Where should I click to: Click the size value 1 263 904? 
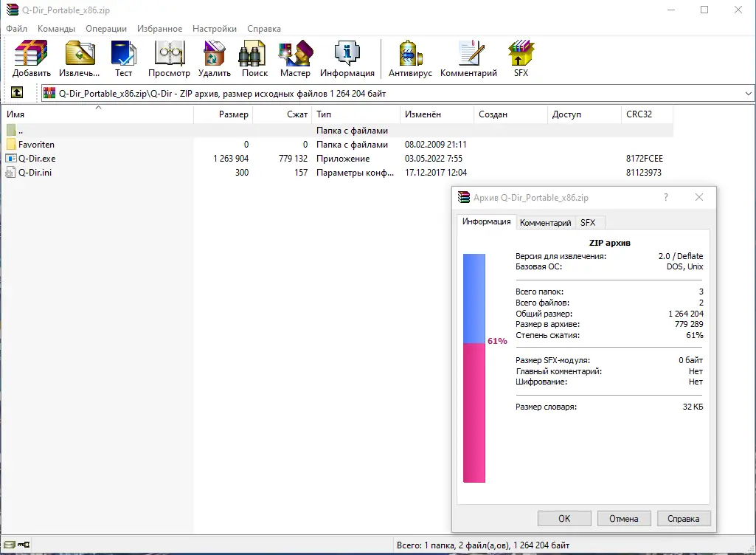231,158
